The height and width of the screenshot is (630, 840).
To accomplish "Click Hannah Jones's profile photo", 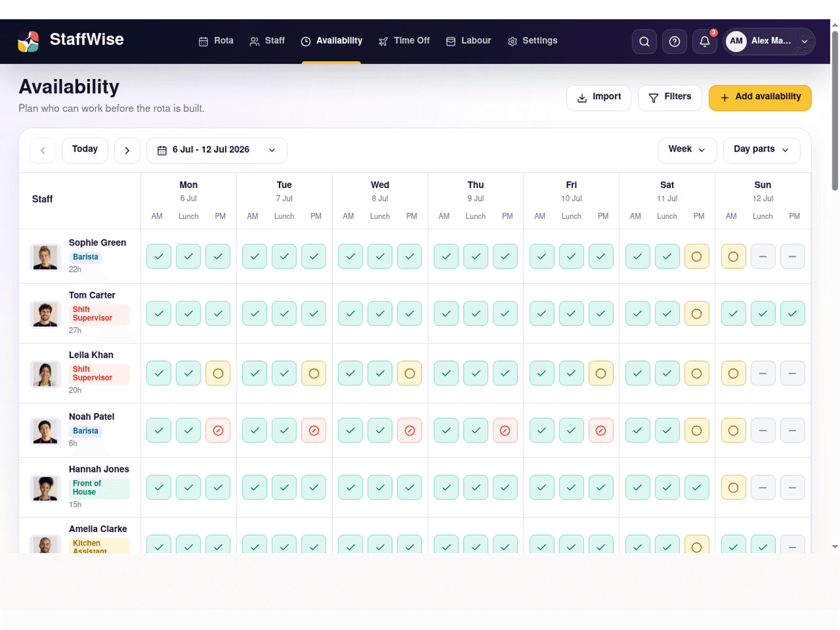I will coord(45,488).
